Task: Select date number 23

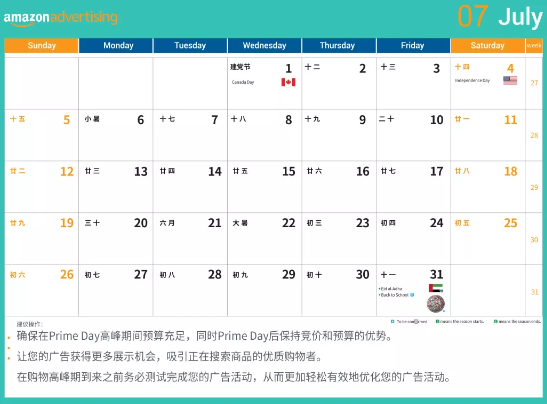Action: (x=363, y=223)
